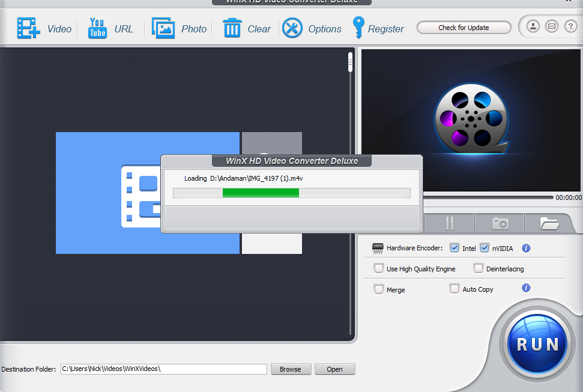The height and width of the screenshot is (392, 583).
Task: Click the Register toolbar label
Action: pyautogui.click(x=385, y=29)
